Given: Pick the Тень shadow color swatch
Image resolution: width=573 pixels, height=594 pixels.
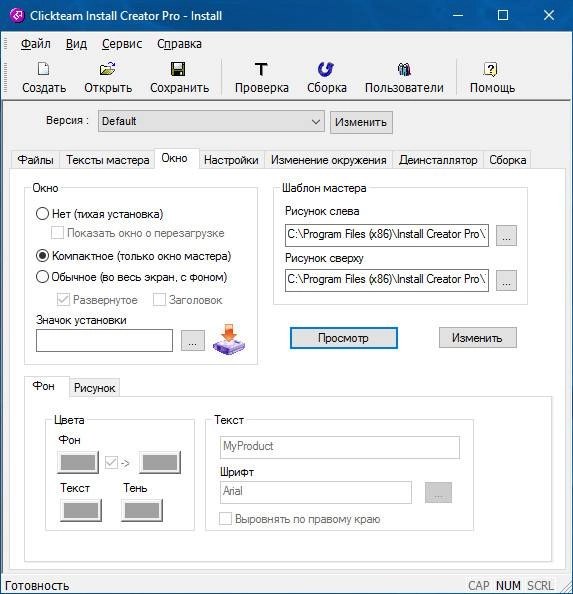Looking at the screenshot, I should point(142,510).
